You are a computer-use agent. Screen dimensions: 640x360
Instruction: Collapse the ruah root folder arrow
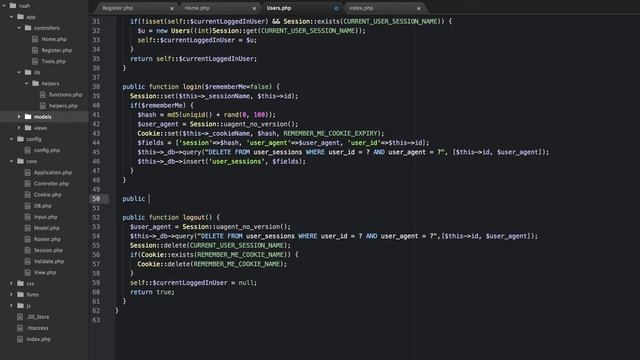click(x=4, y=6)
